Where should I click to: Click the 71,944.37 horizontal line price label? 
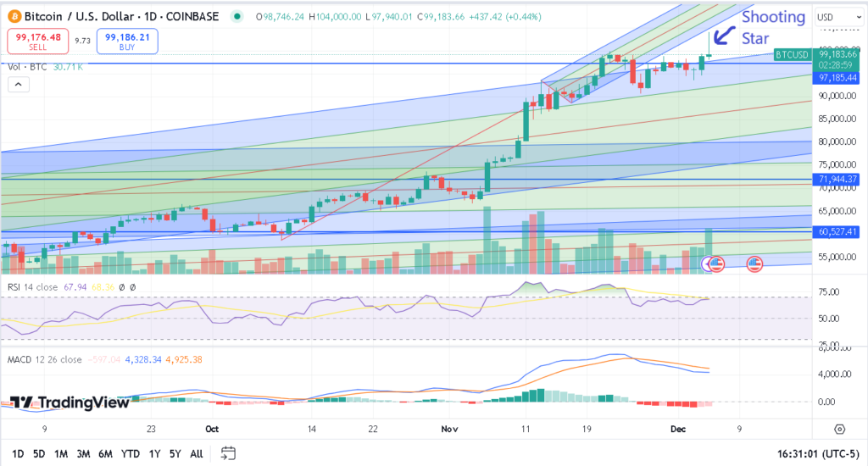pos(837,180)
